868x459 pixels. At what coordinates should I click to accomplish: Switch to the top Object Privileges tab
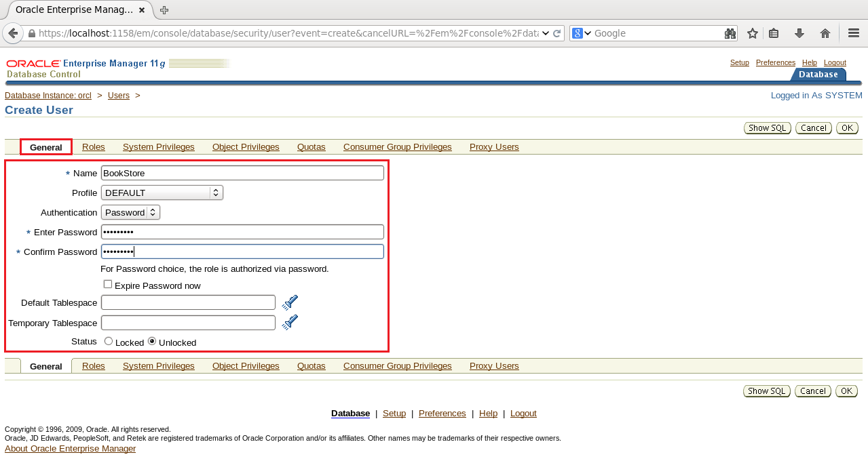point(246,147)
